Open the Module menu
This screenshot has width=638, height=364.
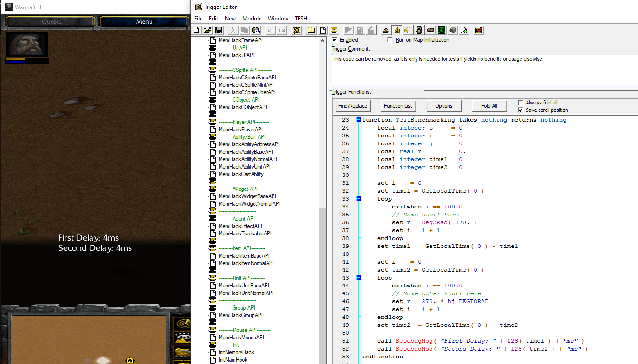[x=252, y=19]
